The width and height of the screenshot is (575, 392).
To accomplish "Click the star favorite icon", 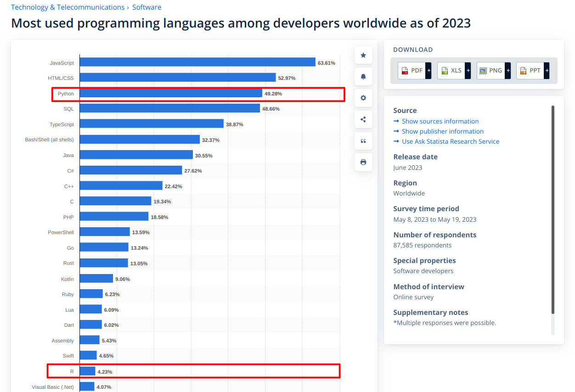I will pos(363,55).
